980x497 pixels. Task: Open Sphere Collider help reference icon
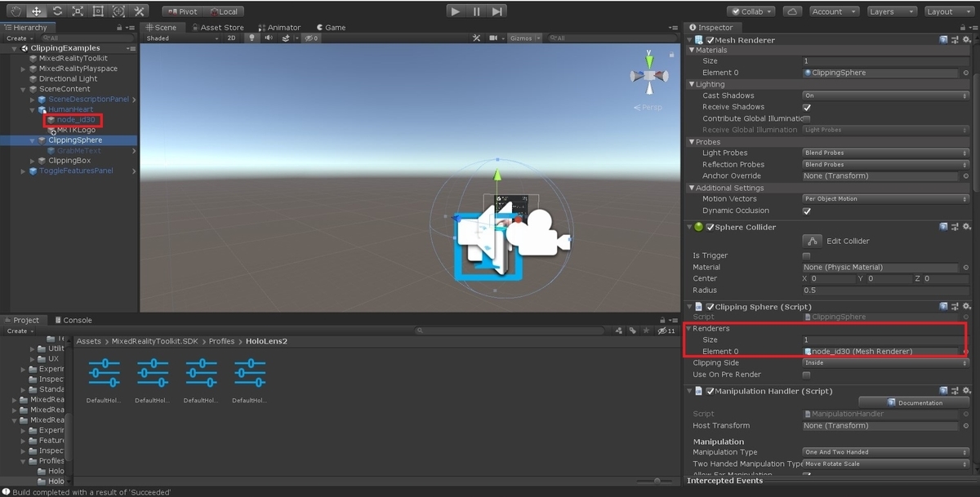point(943,227)
